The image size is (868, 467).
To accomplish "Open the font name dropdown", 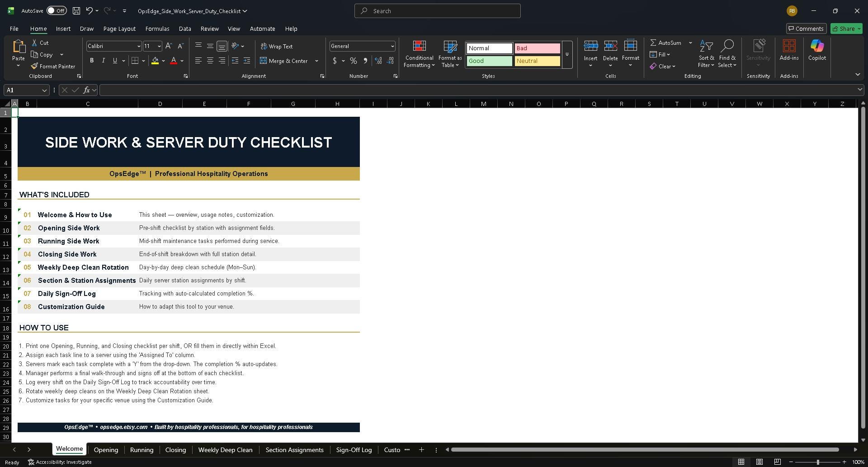I will coord(139,46).
